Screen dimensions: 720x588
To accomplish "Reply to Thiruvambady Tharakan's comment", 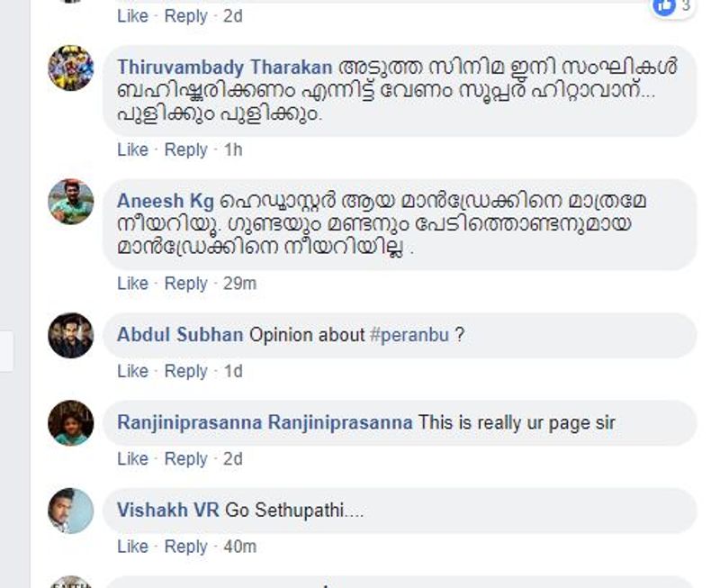I will pos(185,149).
